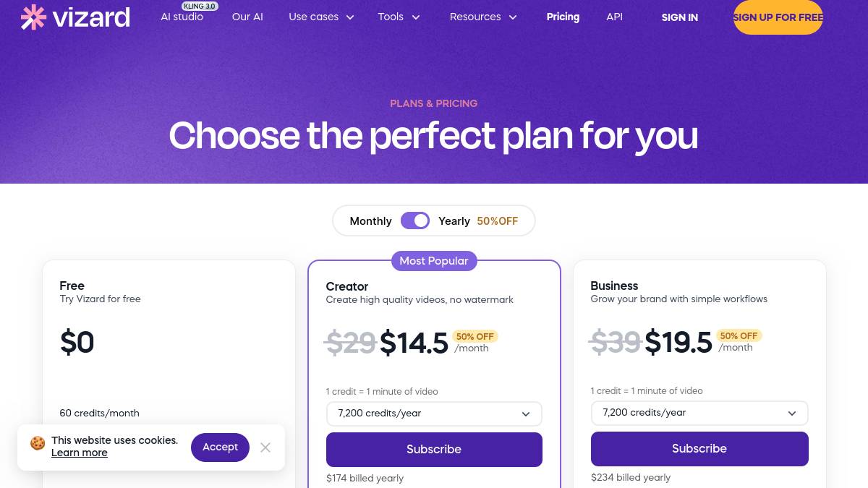Click the cookie emoji icon
Screen dimensions: 868x488
tap(38, 443)
